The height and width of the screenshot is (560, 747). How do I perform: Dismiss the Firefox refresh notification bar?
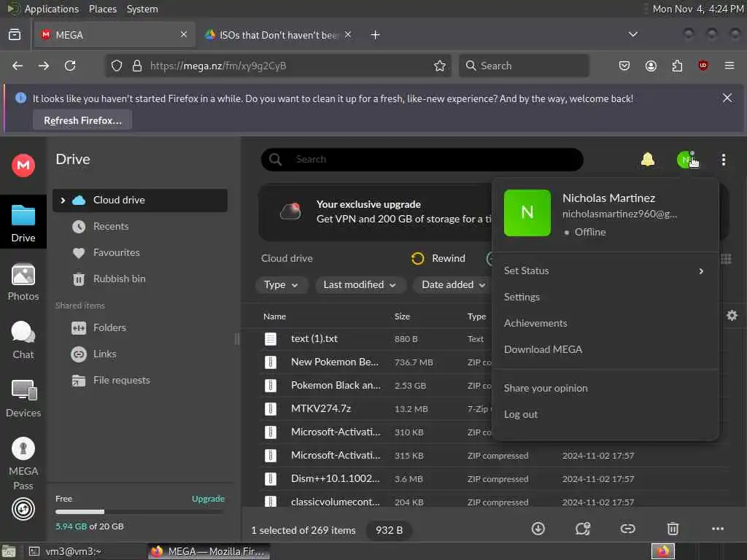click(727, 98)
